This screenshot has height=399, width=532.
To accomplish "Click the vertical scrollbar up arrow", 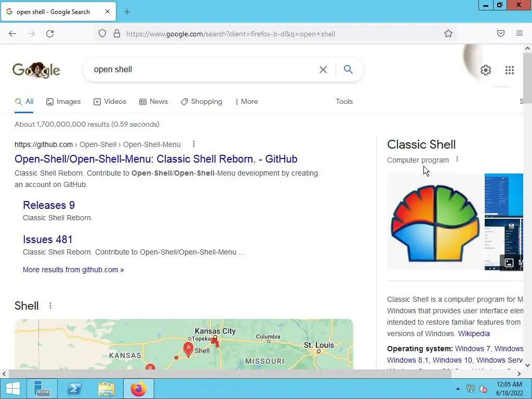I will (527, 48).
